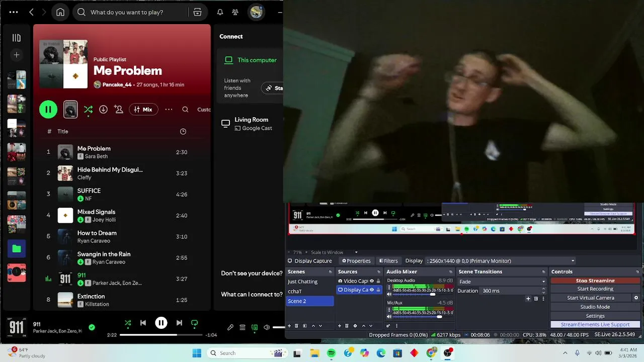Open preview Scale to Window dropdown
Image resolution: width=644 pixels, height=362 pixels.
pyautogui.click(x=334, y=252)
